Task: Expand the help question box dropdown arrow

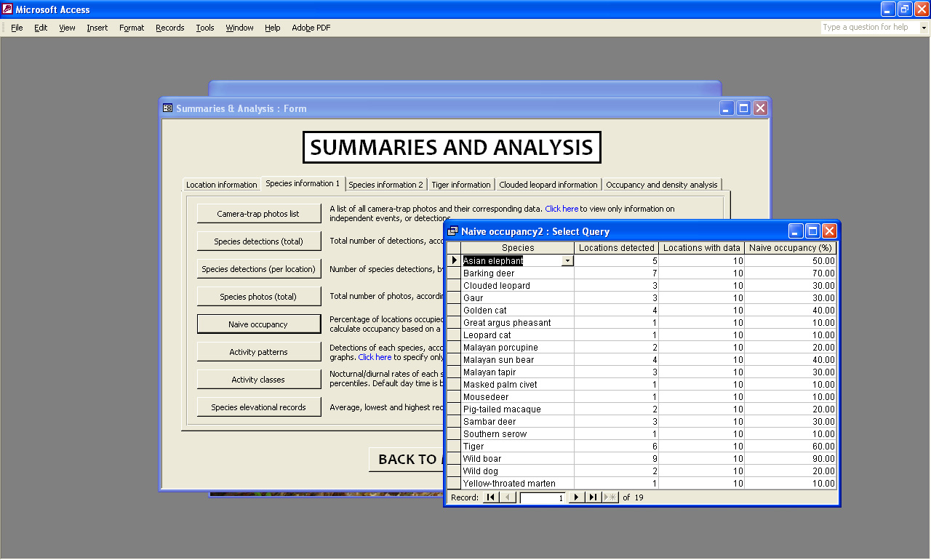Action: click(924, 28)
